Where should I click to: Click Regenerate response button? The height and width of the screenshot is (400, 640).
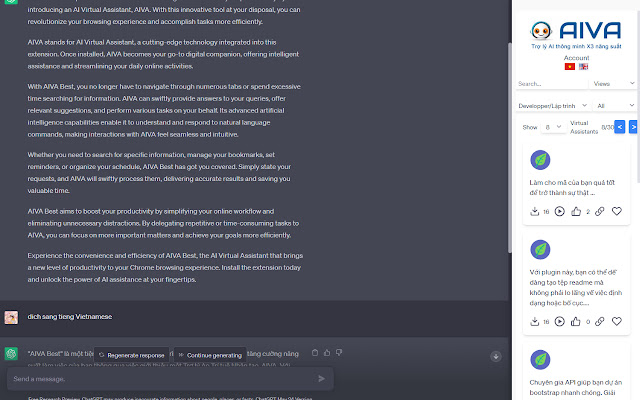[x=131, y=355]
